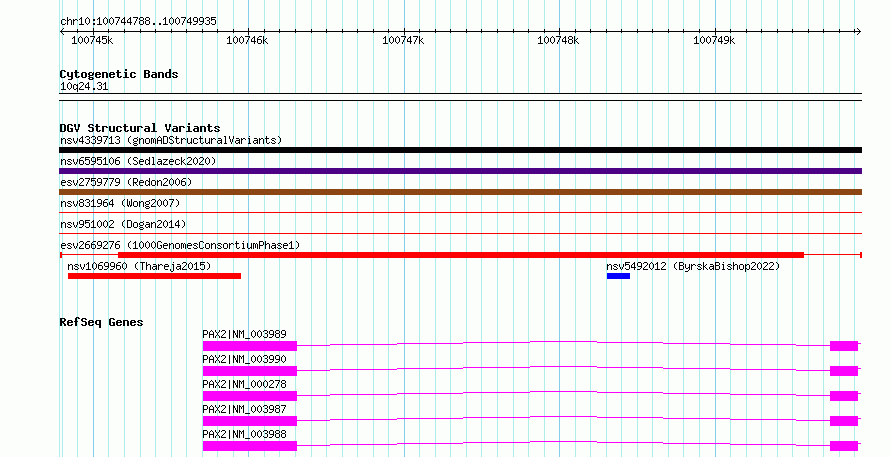
Task: Select the brown esv2759779 variant bar
Action: point(460,192)
